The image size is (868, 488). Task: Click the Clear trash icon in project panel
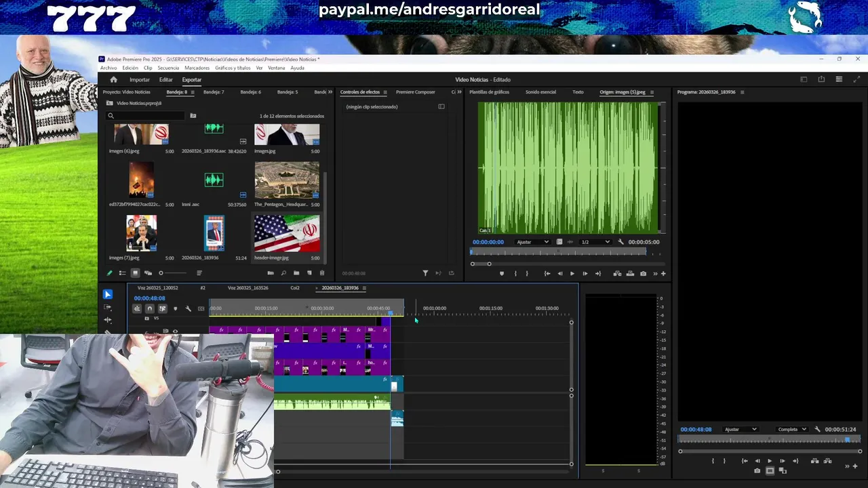(322, 273)
